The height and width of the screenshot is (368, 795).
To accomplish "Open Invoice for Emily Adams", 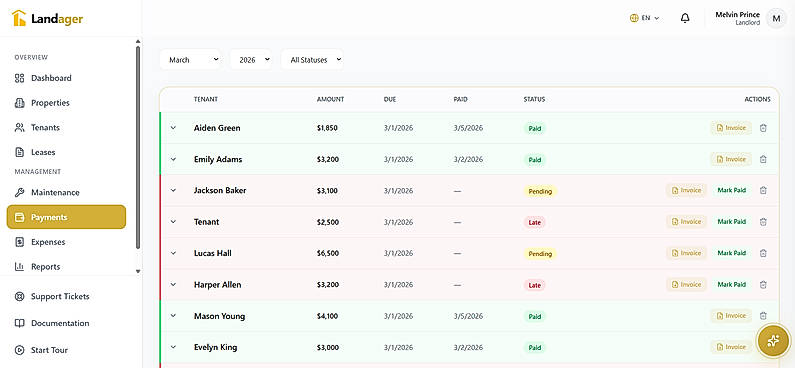I will coord(731,159).
